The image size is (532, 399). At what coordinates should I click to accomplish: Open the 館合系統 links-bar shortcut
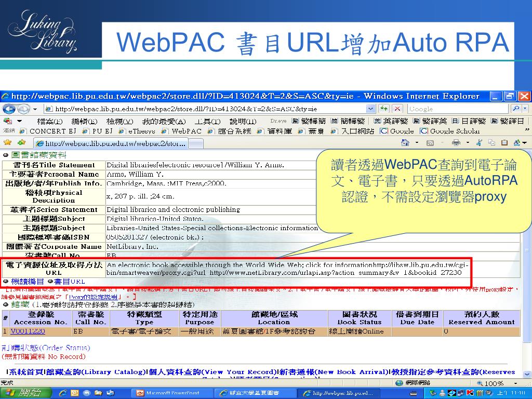tap(230, 131)
